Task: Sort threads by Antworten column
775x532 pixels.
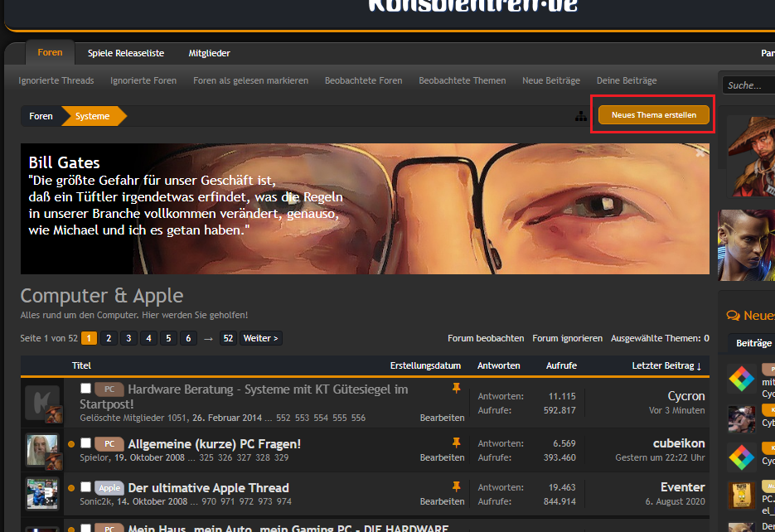Action: click(x=498, y=365)
